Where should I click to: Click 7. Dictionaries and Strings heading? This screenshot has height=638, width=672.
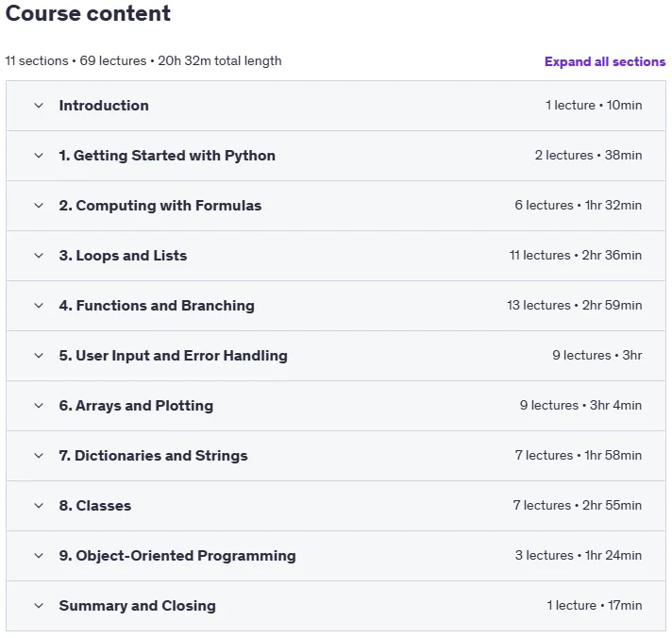point(154,456)
